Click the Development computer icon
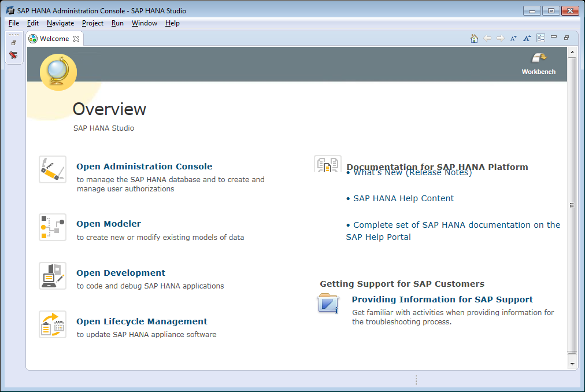The image size is (585, 392). pos(53,276)
